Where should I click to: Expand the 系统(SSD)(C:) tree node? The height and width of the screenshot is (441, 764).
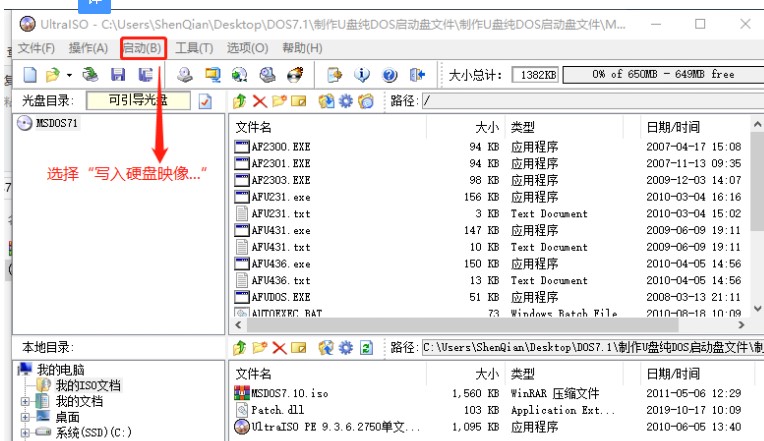(x=25, y=432)
